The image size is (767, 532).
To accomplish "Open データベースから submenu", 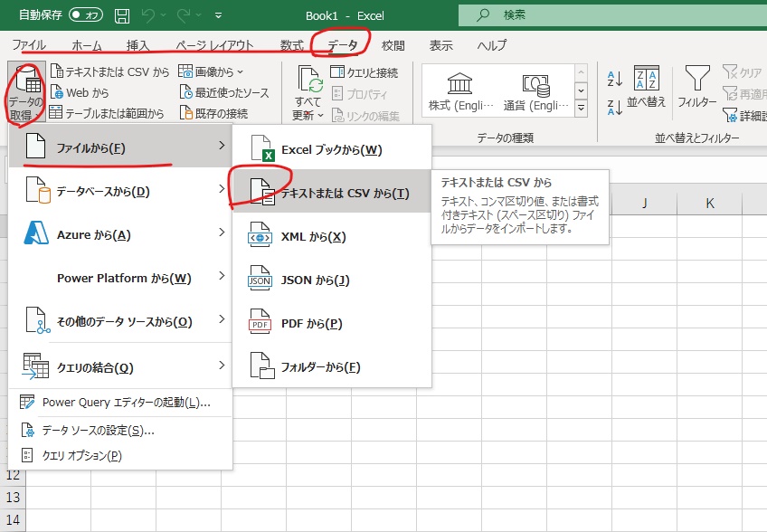I will pos(120,190).
